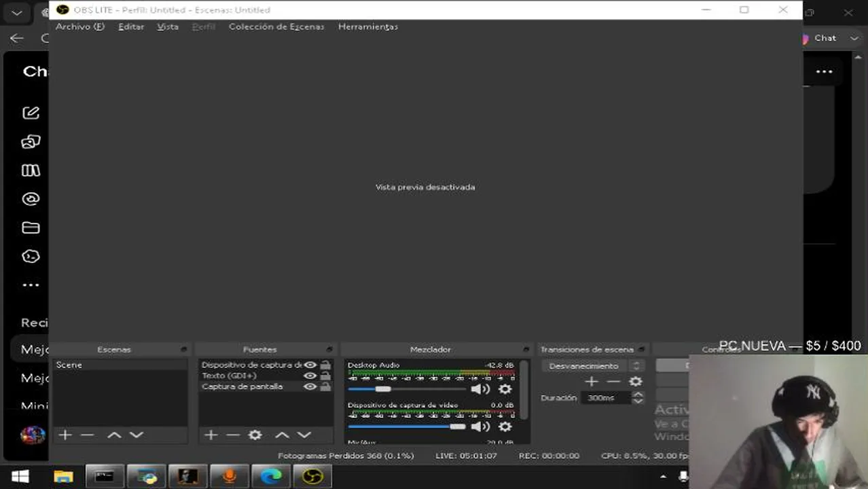Open the three-dots menu in the background window

pyautogui.click(x=824, y=71)
